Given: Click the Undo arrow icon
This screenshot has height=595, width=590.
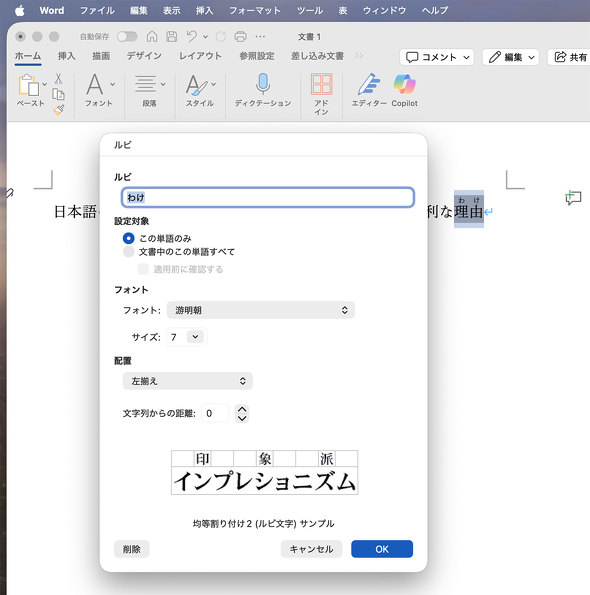Looking at the screenshot, I should pyautogui.click(x=192, y=36).
